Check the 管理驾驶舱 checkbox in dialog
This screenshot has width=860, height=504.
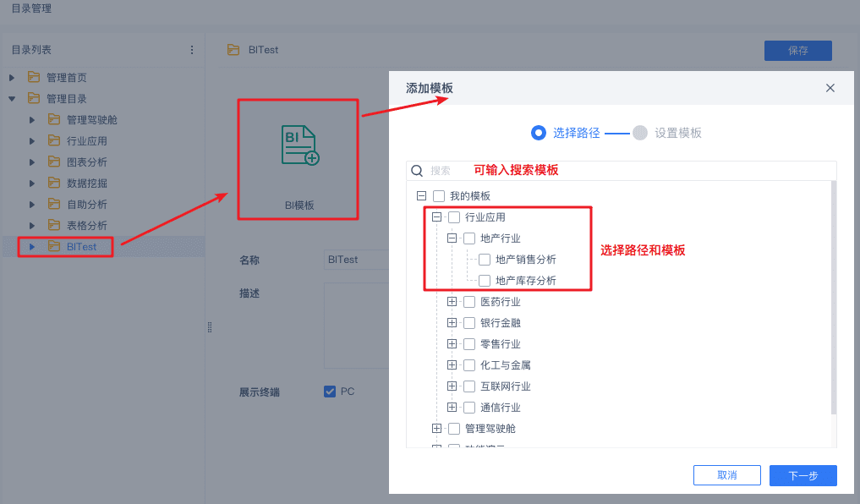point(454,429)
